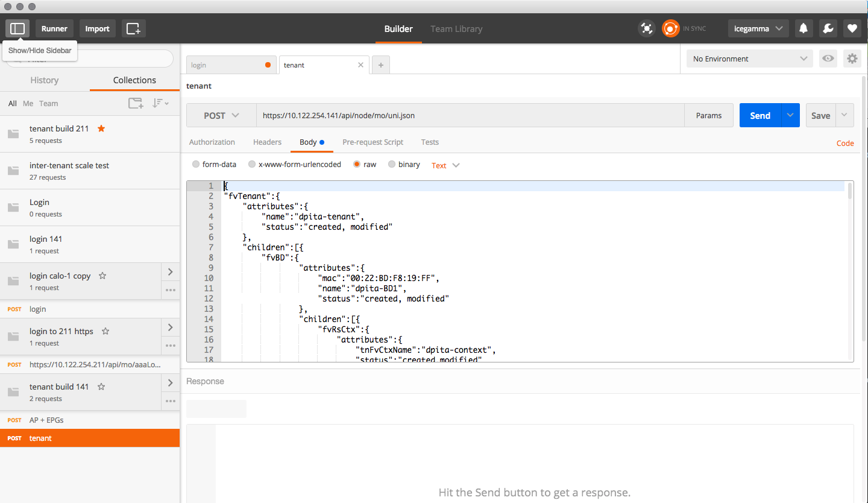The width and height of the screenshot is (868, 503).
Task: Open tenant build 141 ellipsis menu
Action: point(171,401)
